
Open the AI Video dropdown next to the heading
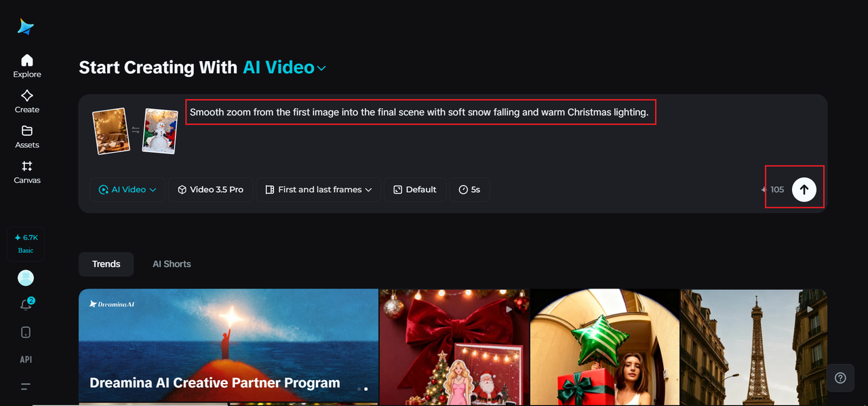pos(285,67)
